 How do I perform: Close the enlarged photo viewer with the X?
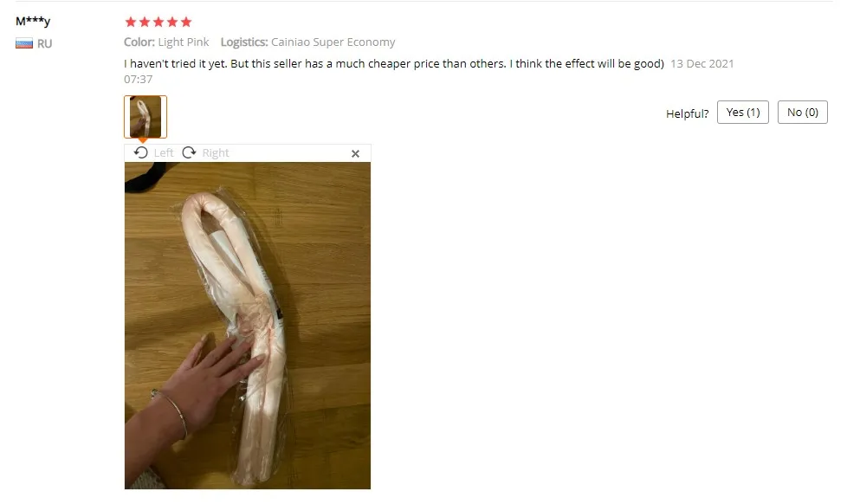pos(355,154)
